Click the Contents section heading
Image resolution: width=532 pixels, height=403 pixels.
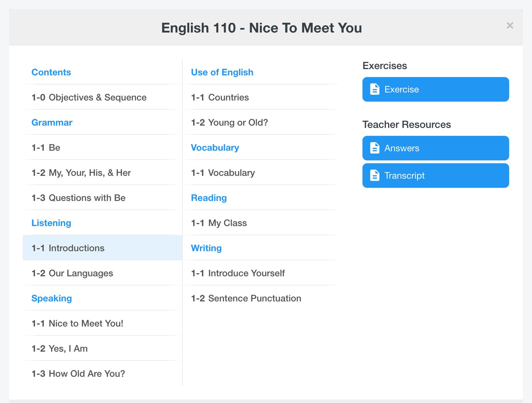pyautogui.click(x=51, y=72)
